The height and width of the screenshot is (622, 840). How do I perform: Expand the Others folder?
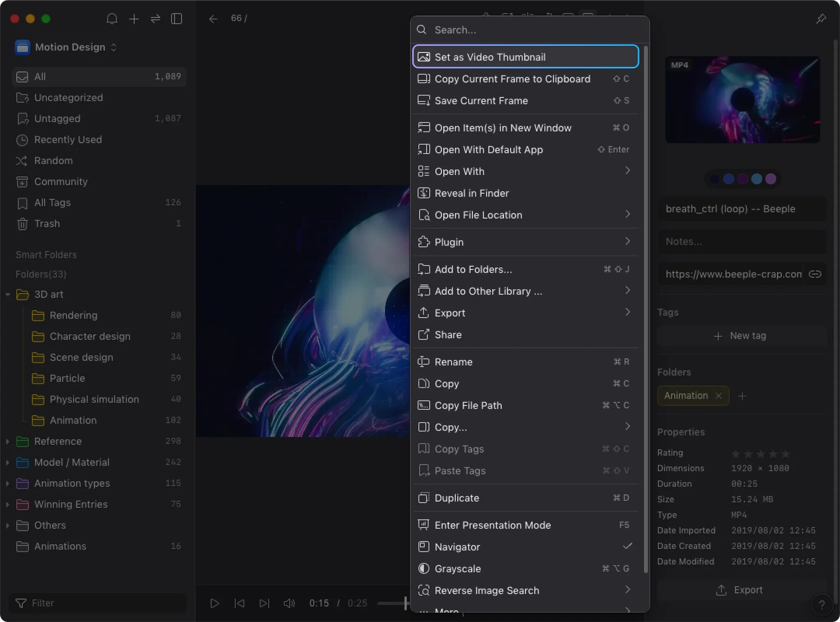(8, 525)
